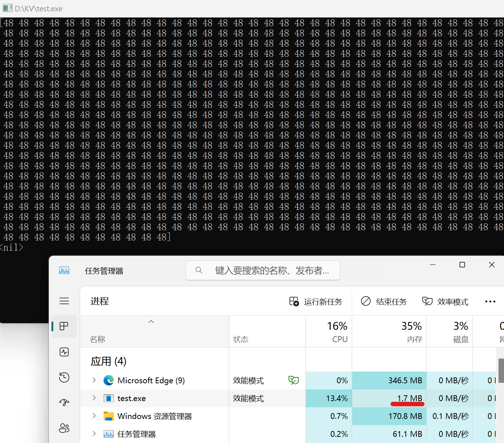Minimize the Task Manager window
Screen dimensions: 504x443
[433, 265]
